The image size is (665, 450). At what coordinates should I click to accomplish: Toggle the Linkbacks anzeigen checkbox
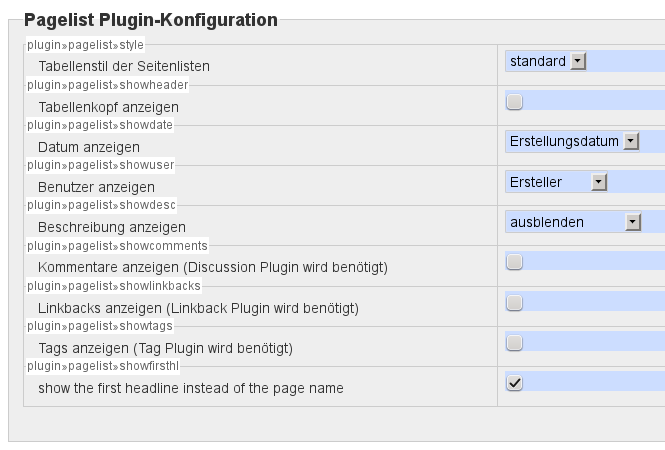[514, 302]
